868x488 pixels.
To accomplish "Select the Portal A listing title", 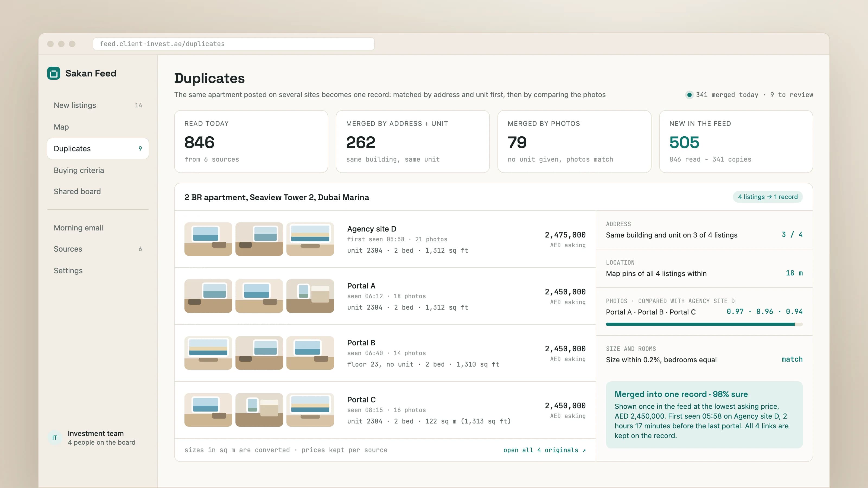I will coord(361,286).
